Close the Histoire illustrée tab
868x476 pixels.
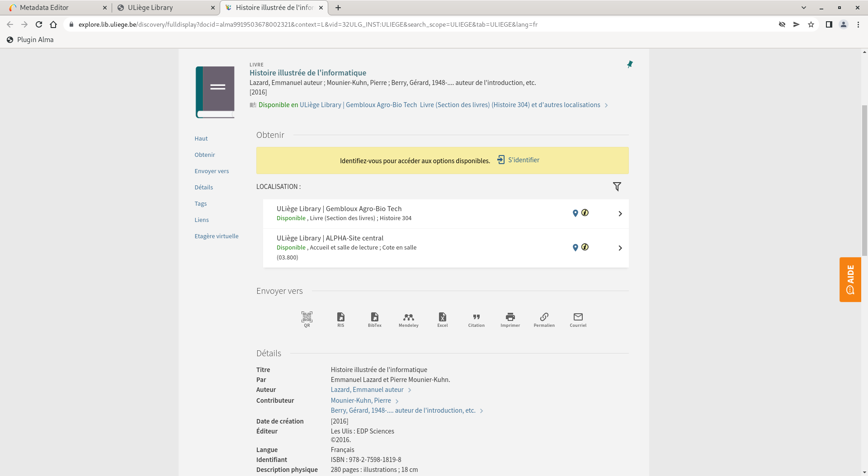point(321,8)
